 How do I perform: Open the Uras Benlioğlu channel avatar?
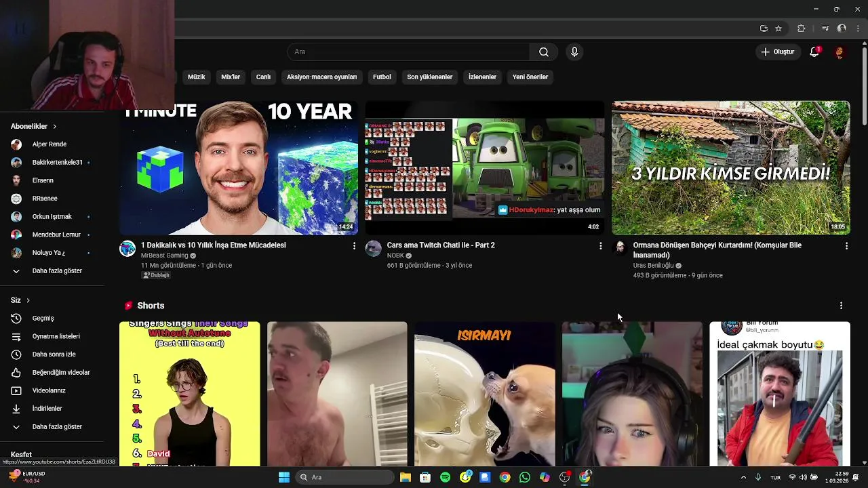620,247
